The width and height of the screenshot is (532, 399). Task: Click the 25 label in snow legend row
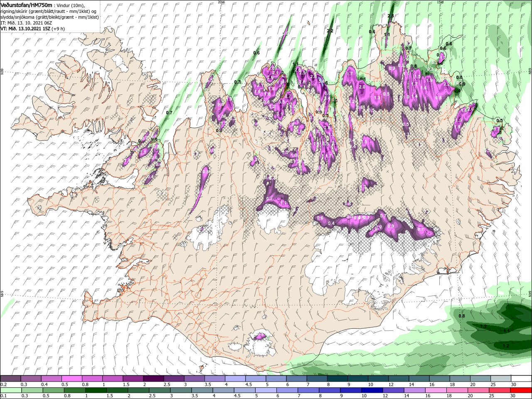(493, 384)
